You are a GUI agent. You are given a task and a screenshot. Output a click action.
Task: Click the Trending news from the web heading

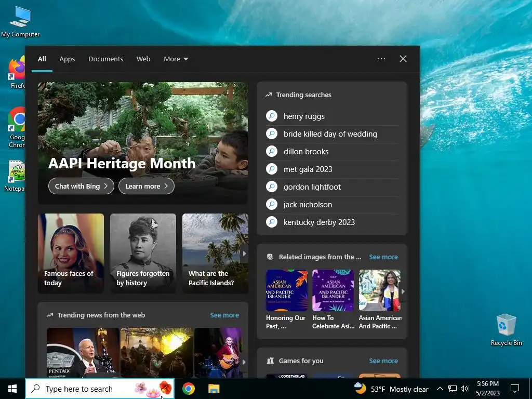[x=101, y=315]
